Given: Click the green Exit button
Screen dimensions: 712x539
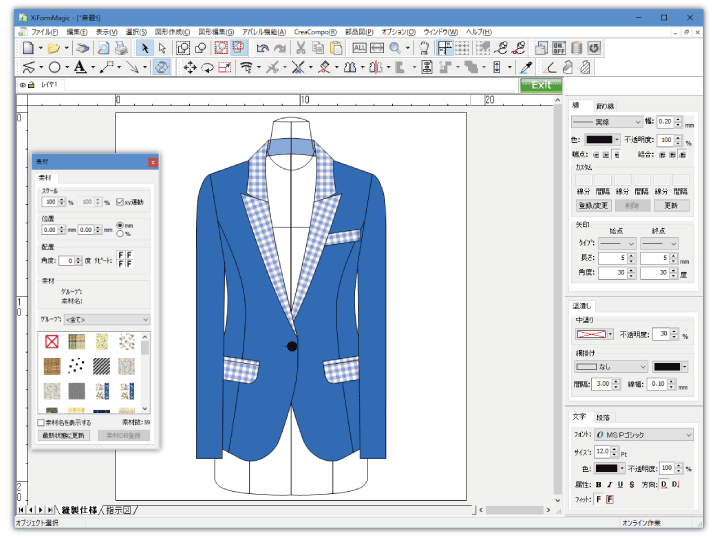Looking at the screenshot, I should [x=541, y=86].
